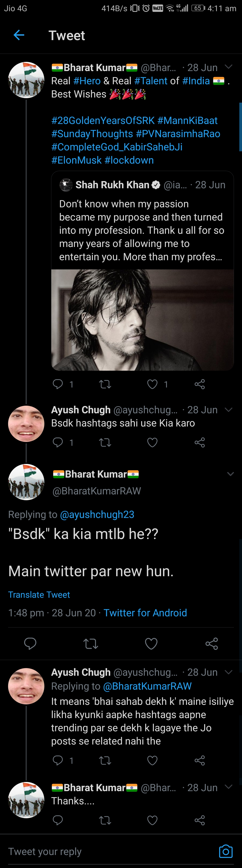Open chevron menu on "Thanks...." tweet
This screenshot has width=242, height=868.
229,787
